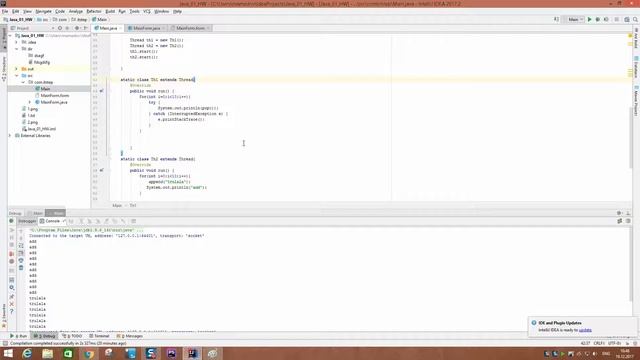Expand the MainForm.java node
The width and height of the screenshot is (640, 360).
[x=30, y=102]
